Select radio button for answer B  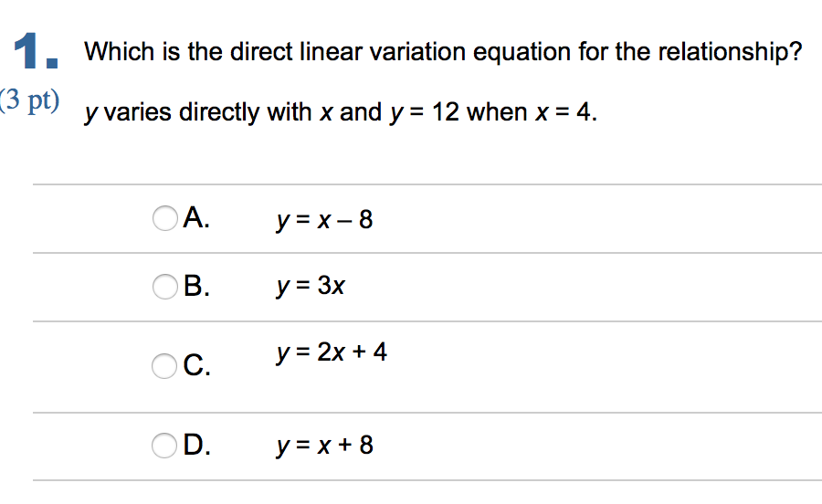[164, 287]
